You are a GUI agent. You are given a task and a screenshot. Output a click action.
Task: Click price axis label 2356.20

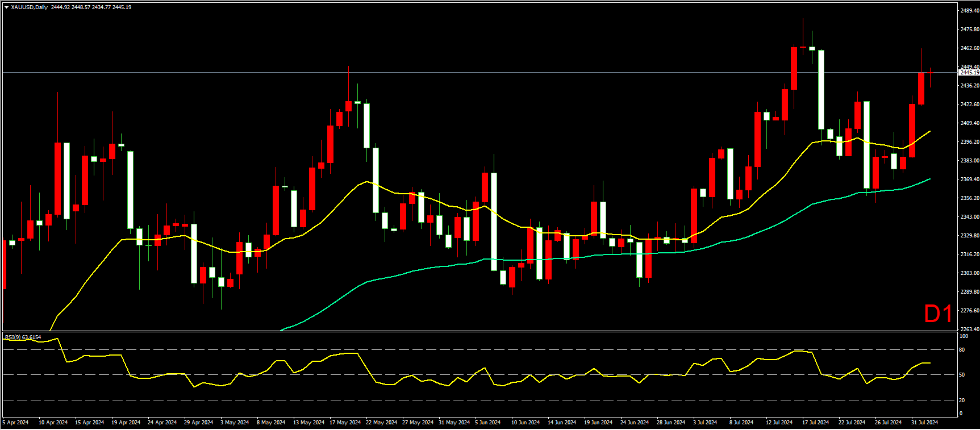click(x=970, y=198)
